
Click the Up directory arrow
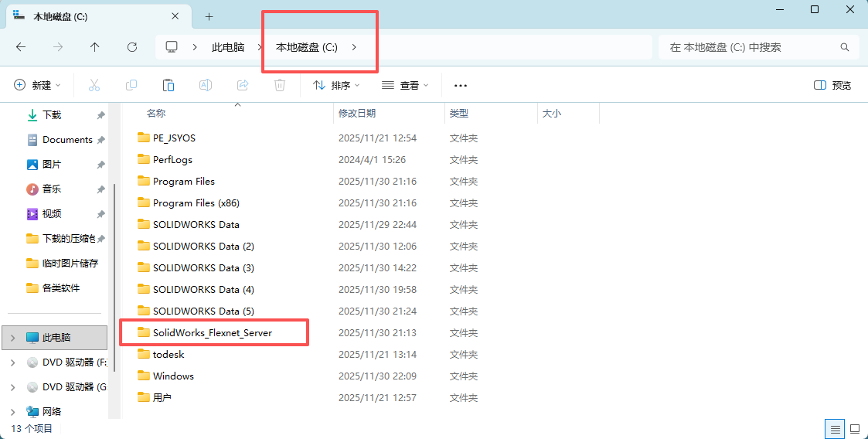tap(94, 47)
